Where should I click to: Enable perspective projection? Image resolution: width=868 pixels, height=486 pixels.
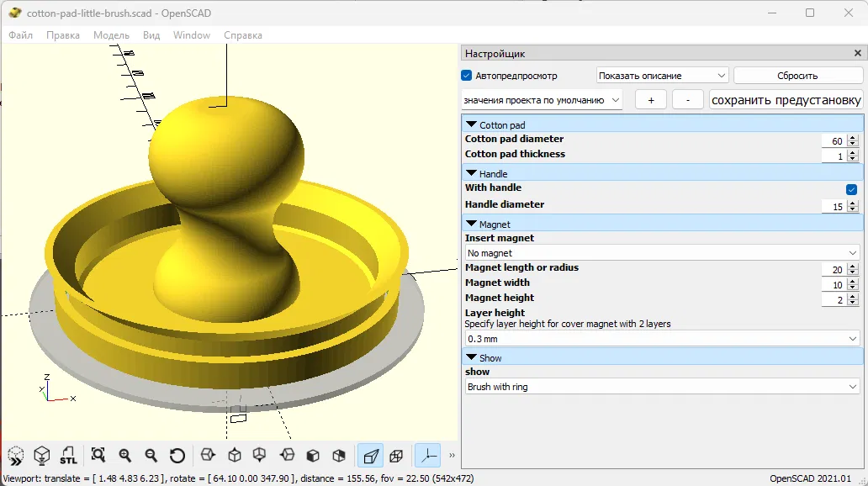point(370,456)
